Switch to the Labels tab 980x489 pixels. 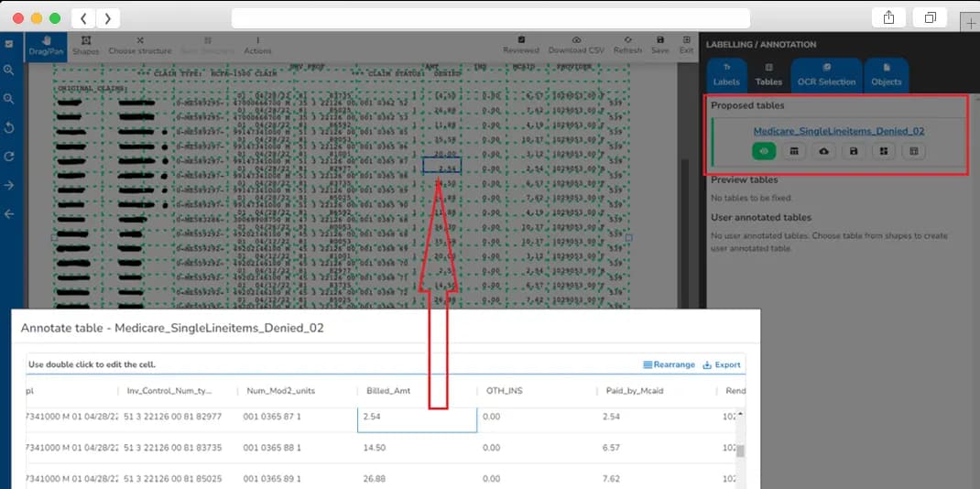coord(726,74)
